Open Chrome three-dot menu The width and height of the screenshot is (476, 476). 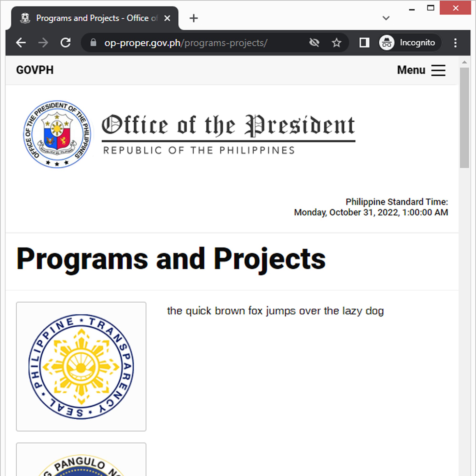(x=455, y=43)
